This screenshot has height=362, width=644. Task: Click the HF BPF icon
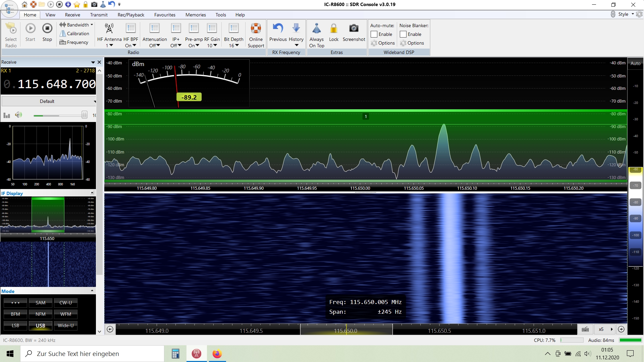(x=131, y=28)
